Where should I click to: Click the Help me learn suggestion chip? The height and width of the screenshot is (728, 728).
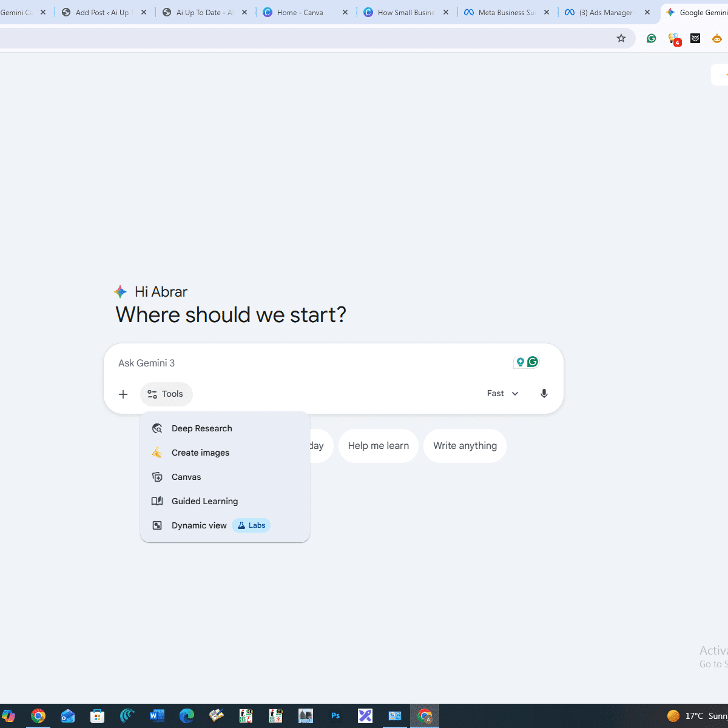click(x=378, y=446)
